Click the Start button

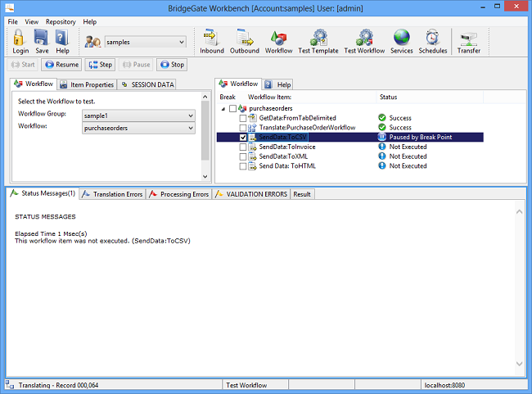[23, 65]
